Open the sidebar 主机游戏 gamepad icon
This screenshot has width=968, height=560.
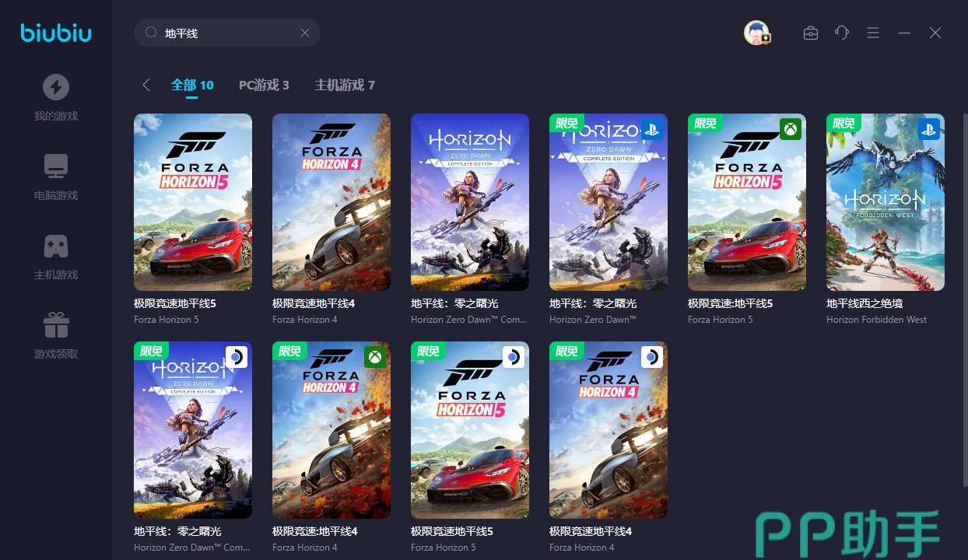pos(56,246)
